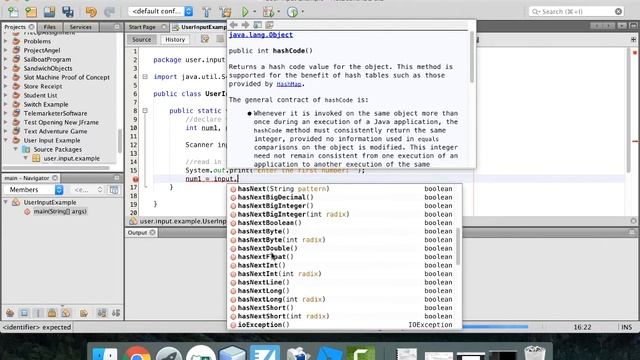Image resolution: width=640 pixels, height=360 pixels.
Task: Toggle Show Static Members in Navigator
Action: point(38,313)
